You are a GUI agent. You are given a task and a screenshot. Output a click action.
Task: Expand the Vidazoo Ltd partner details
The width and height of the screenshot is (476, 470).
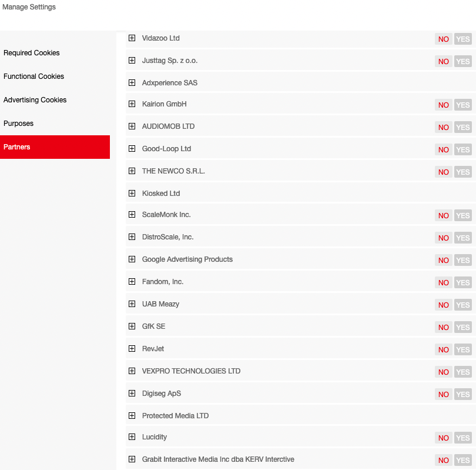(x=132, y=38)
